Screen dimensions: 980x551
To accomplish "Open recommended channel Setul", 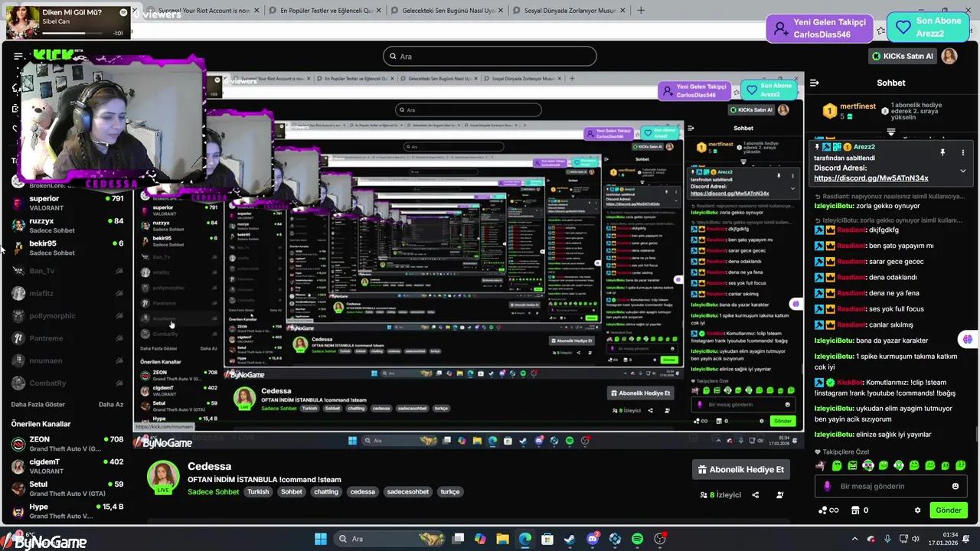I will 67,488.
